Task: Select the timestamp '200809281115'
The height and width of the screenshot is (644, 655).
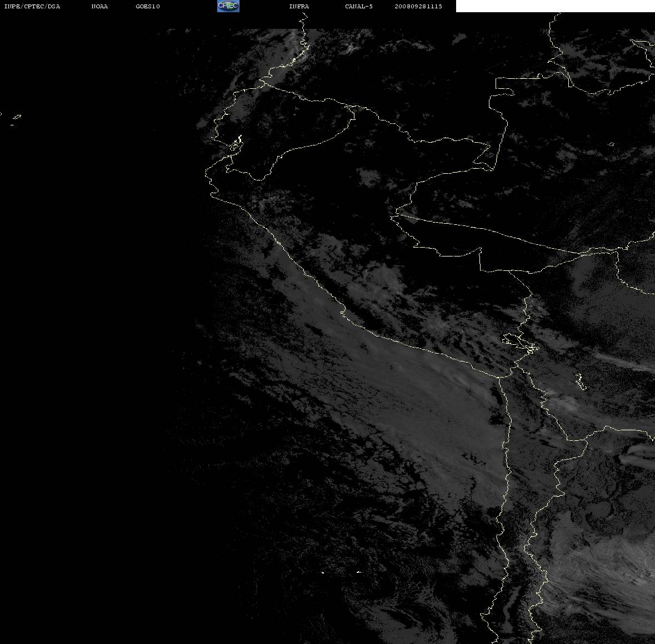Action: tap(418, 6)
